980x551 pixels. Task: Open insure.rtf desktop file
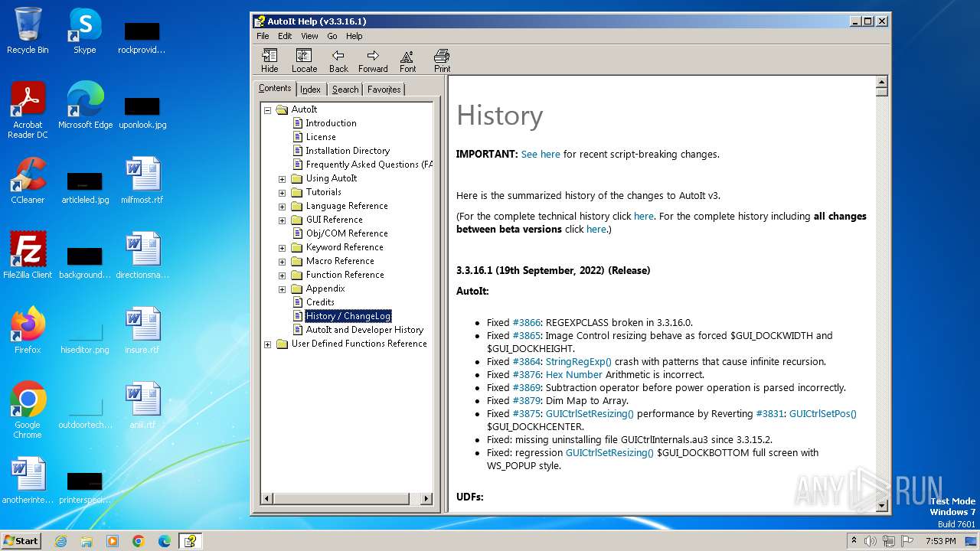pos(142,331)
